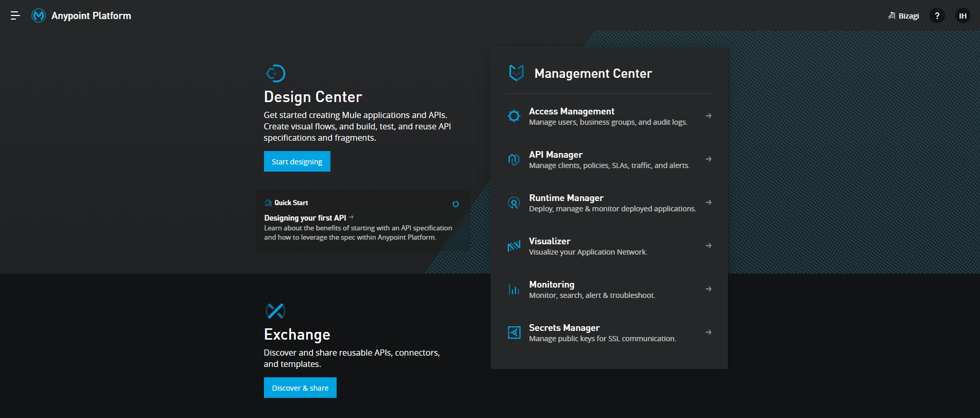Image resolution: width=980 pixels, height=418 pixels.
Task: Click the Quick Start bookmark icon
Action: (268, 203)
